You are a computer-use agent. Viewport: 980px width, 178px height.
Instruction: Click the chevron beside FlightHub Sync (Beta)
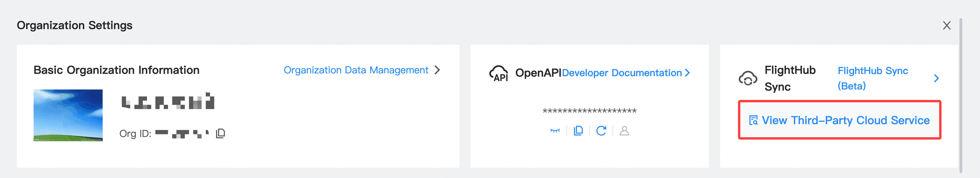tap(936, 78)
